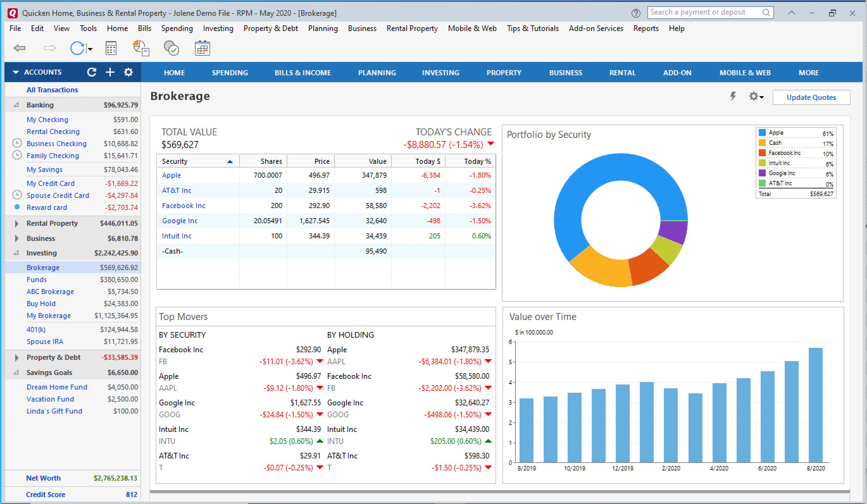Open the Brokerage gear dropdown menu
Viewport: 867px width, 504px height.
click(756, 97)
